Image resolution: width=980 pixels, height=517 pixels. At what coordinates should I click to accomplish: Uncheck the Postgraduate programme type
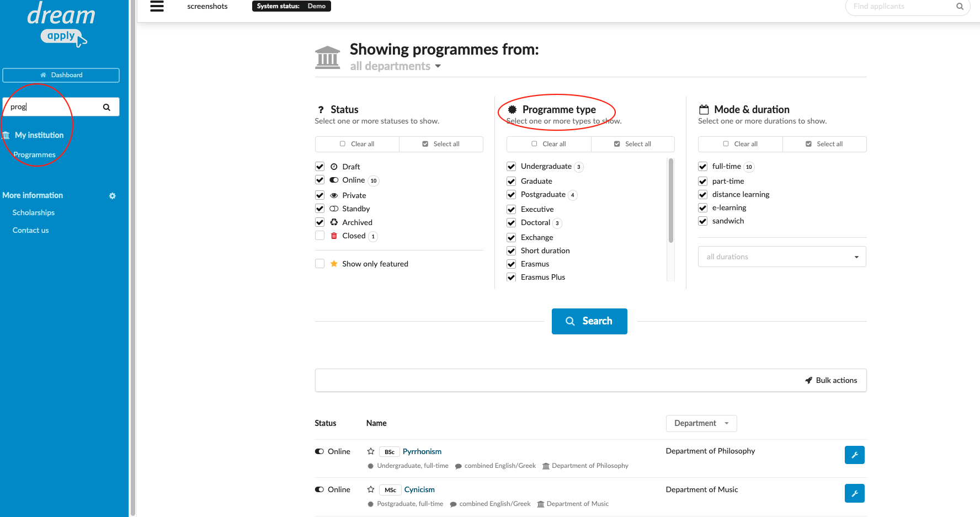(x=512, y=194)
